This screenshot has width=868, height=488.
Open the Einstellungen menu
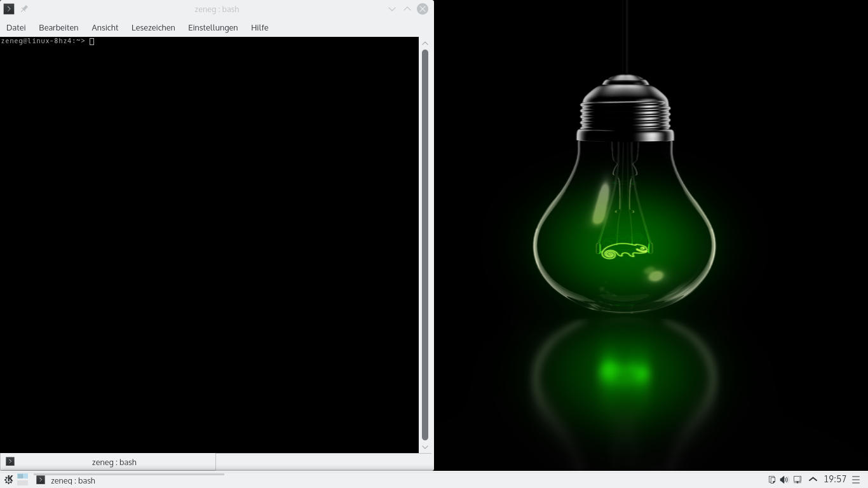pyautogui.click(x=213, y=27)
